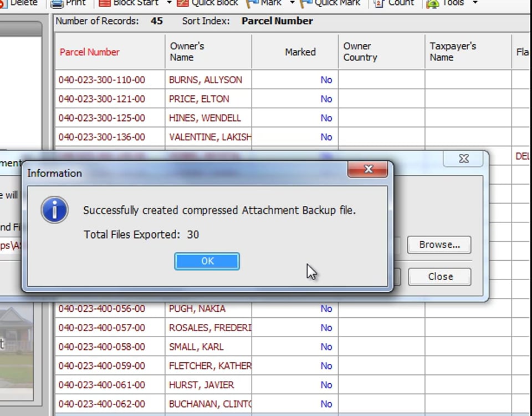Click the Browse... button
The image size is (532, 416).
(439, 245)
